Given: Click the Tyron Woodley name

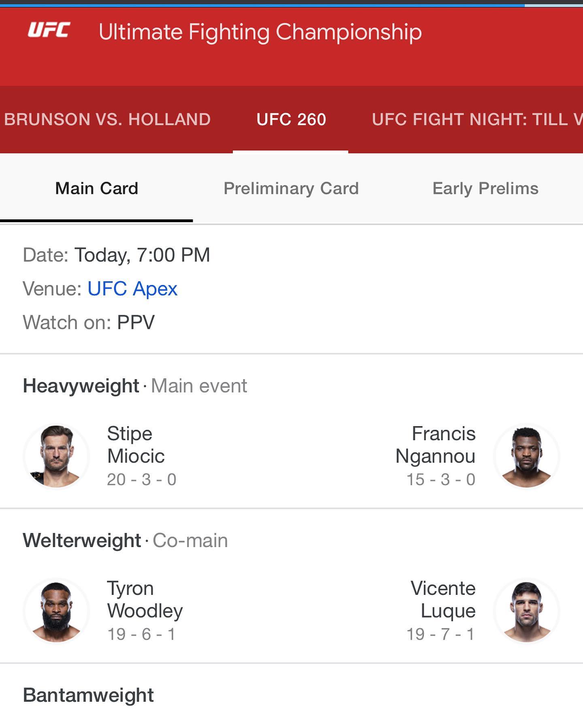Looking at the screenshot, I should point(145,599).
